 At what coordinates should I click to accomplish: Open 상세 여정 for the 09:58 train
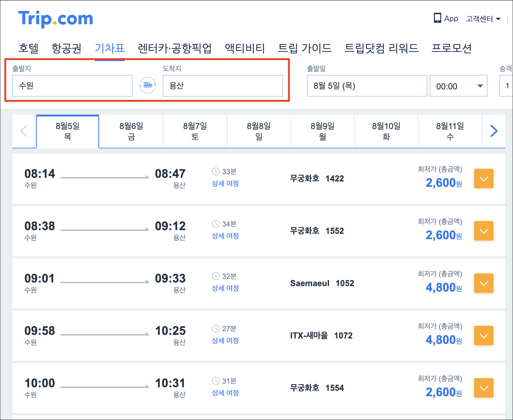pos(225,341)
